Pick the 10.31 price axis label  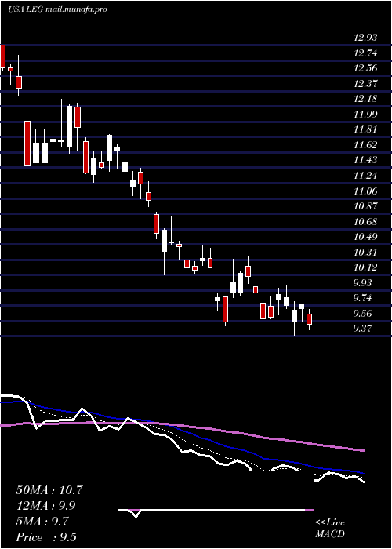(x=365, y=252)
